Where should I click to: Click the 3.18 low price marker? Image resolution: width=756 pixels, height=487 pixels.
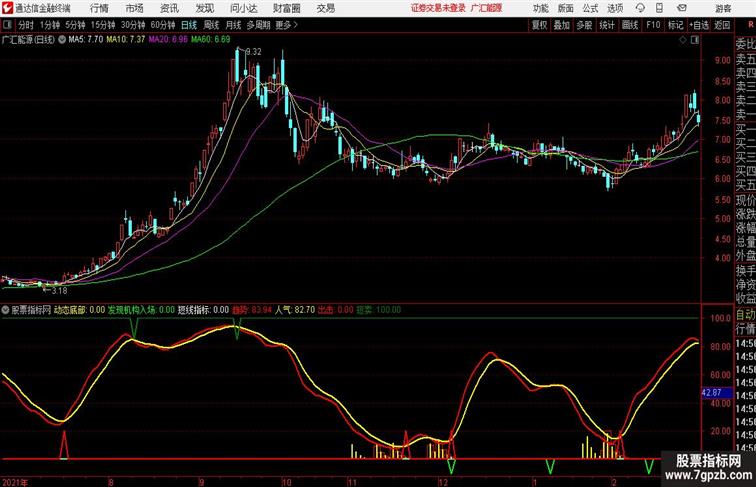tap(58, 291)
